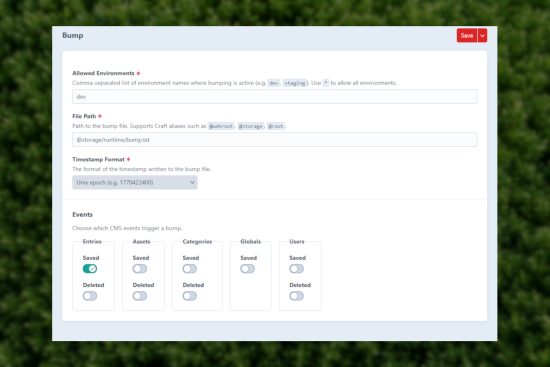The image size is (550, 367).
Task: Click into the File Path input field
Action: [274, 140]
